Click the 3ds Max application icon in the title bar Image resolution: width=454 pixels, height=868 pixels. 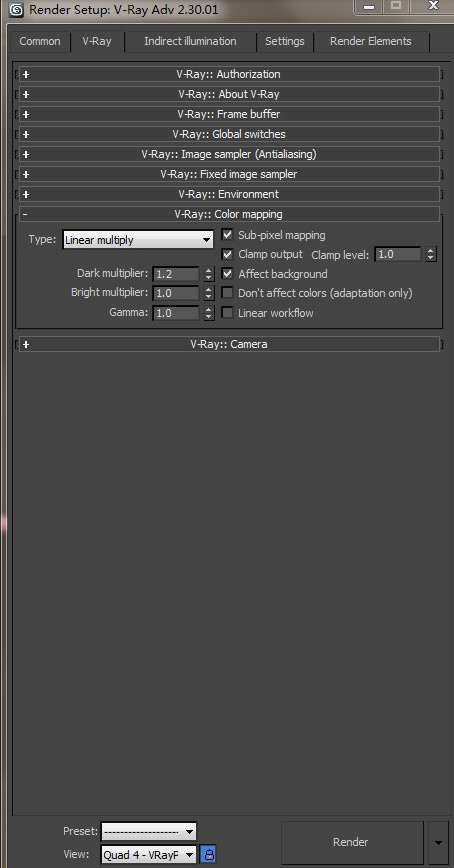[16, 9]
